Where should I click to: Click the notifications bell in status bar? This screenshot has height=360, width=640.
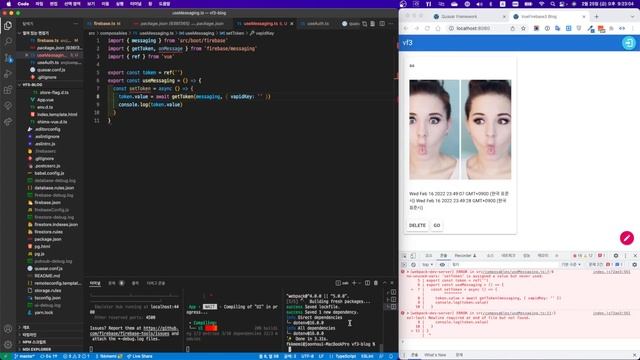(391, 356)
